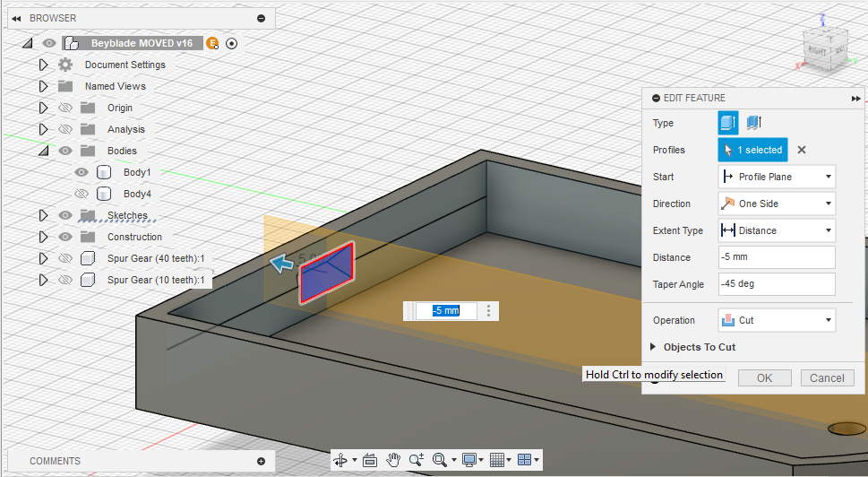Collapse the Edit Feature dialog with its minus icon
The image size is (868, 477).
[x=656, y=98]
